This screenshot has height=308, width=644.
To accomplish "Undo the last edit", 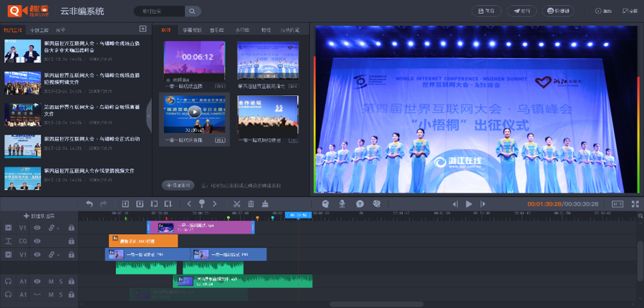I will (89, 203).
